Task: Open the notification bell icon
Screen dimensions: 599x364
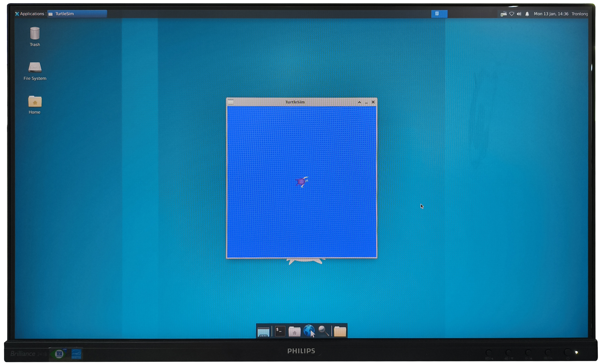Action: [x=527, y=14]
